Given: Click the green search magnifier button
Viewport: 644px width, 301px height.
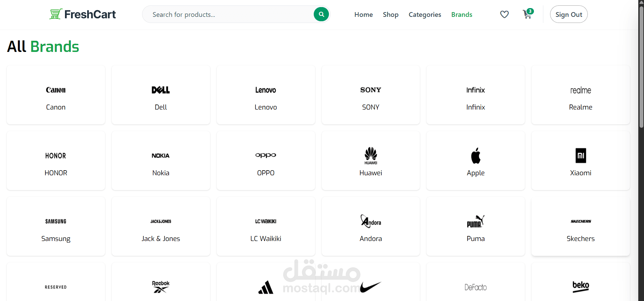Looking at the screenshot, I should pos(321,14).
